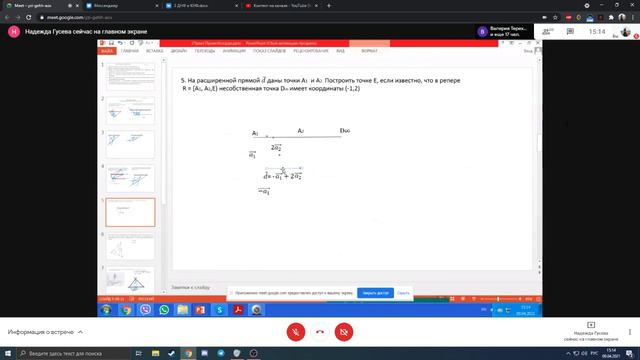Screen dimensions: 640x360
Task: Switch to the YouTube browser tab
Action: tap(282, 6)
